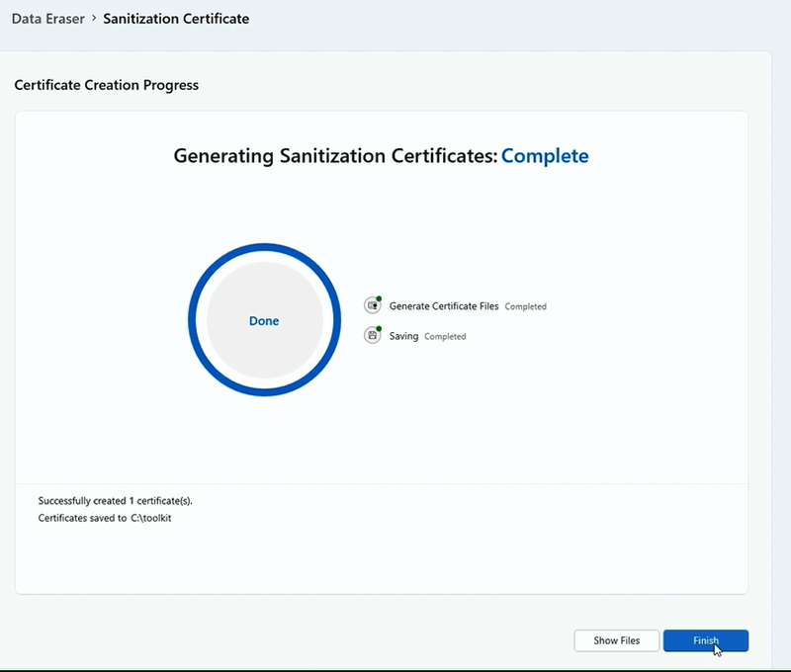Click green status dot on Generate Certificate Files
Screen dimensions: 791x672
[378, 298]
